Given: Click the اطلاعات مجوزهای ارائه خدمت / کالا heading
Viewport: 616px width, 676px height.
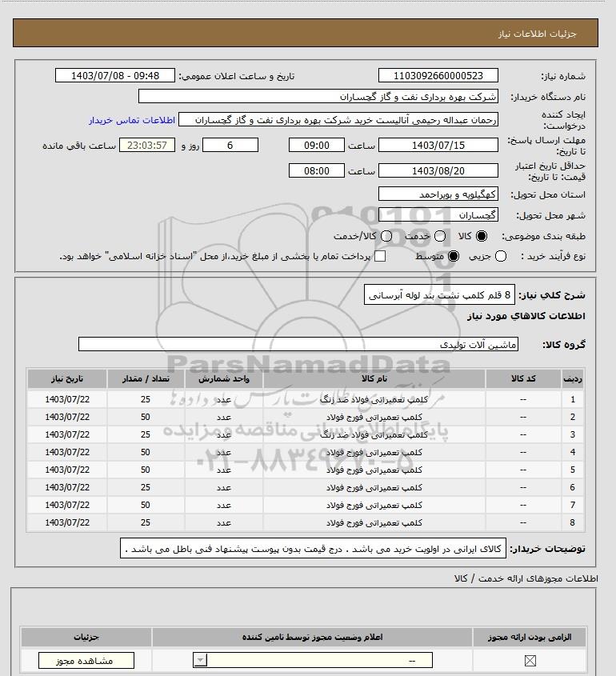Looking at the screenshot, I should point(526,578).
